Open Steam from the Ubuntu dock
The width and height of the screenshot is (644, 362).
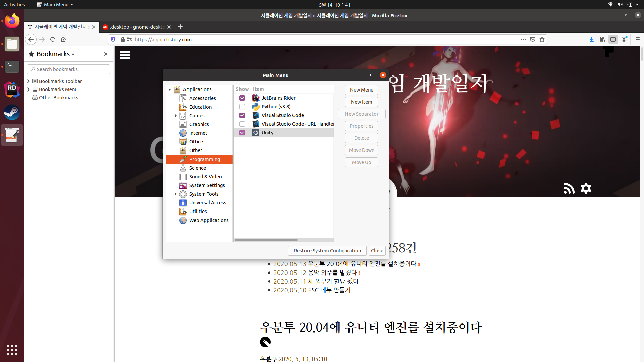12,113
